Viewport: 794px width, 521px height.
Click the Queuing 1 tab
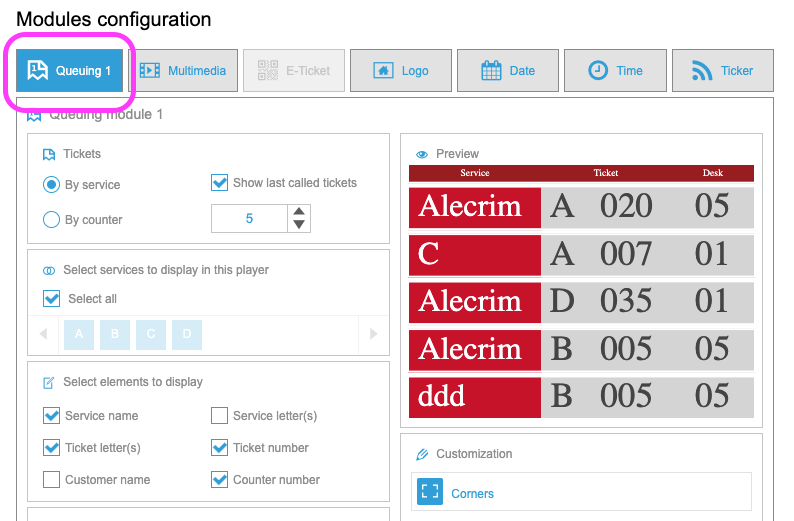point(69,70)
